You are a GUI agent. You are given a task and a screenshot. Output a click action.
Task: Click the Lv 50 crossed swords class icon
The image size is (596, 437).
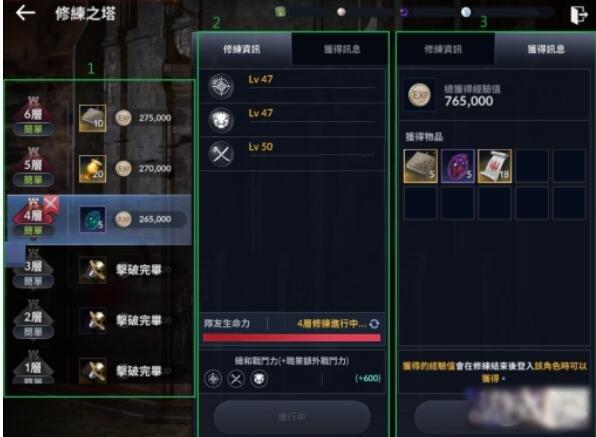(221, 154)
